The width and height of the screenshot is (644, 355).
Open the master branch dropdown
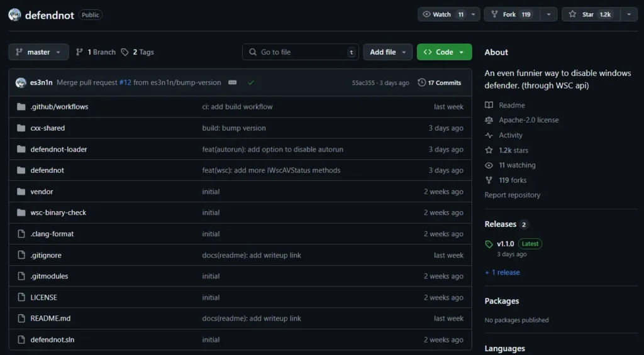pyautogui.click(x=38, y=52)
